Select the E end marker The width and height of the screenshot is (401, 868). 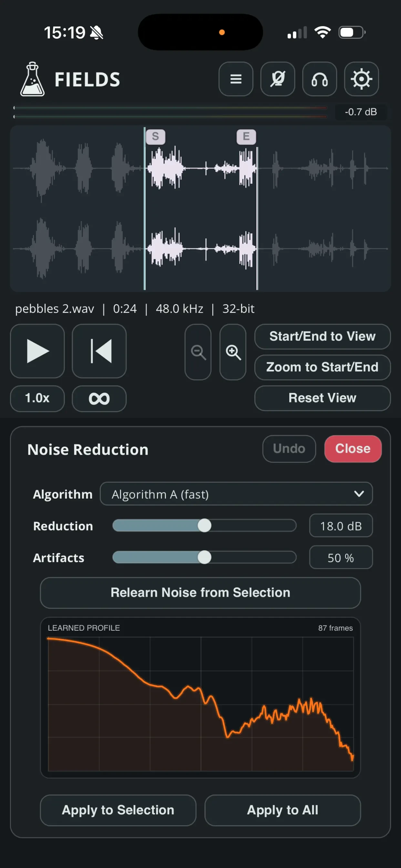246,137
